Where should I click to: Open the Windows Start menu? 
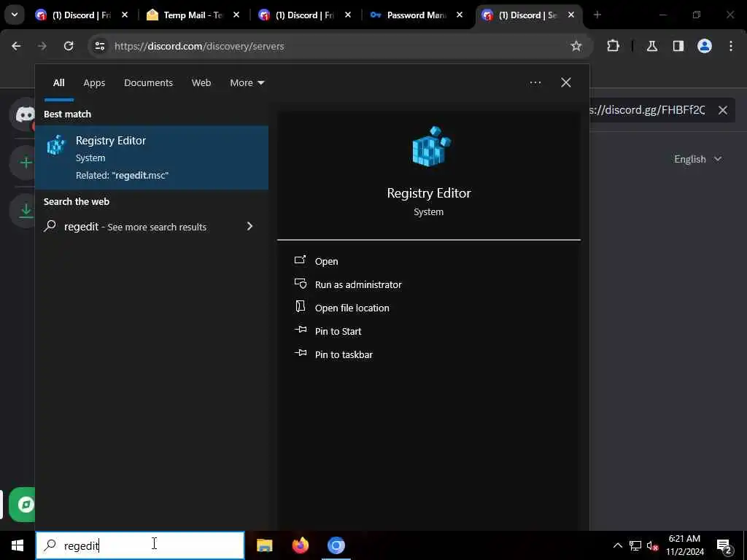[18, 545]
